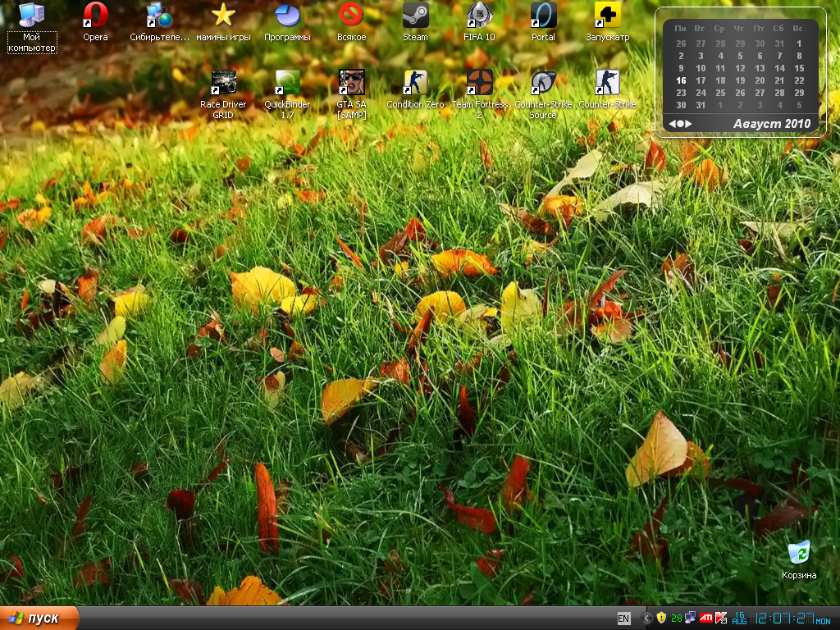Select the Condition Zero shortcut
This screenshot has height=630, width=840.
tap(415, 83)
